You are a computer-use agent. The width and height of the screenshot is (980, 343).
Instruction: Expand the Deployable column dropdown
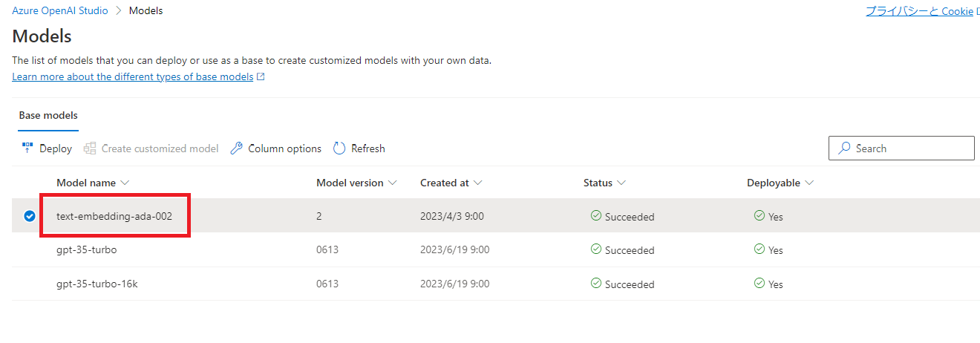[x=809, y=183]
